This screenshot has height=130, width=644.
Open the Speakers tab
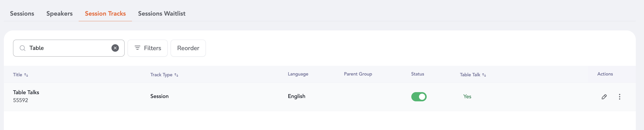[59, 14]
